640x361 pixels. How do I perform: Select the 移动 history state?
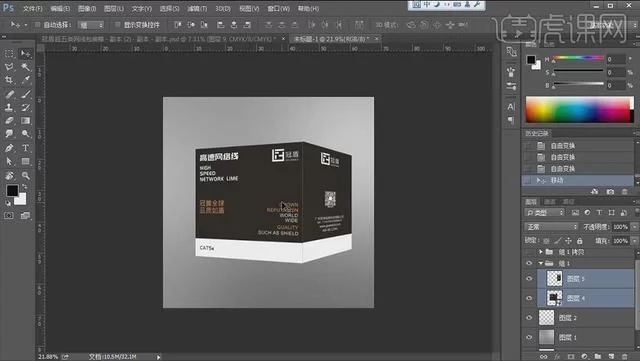(x=578, y=180)
